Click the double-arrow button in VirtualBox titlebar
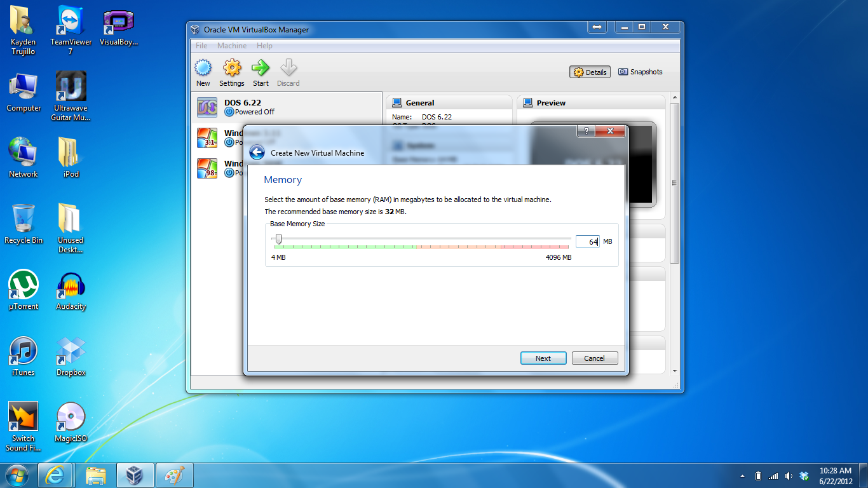This screenshot has height=488, width=868. (x=597, y=27)
